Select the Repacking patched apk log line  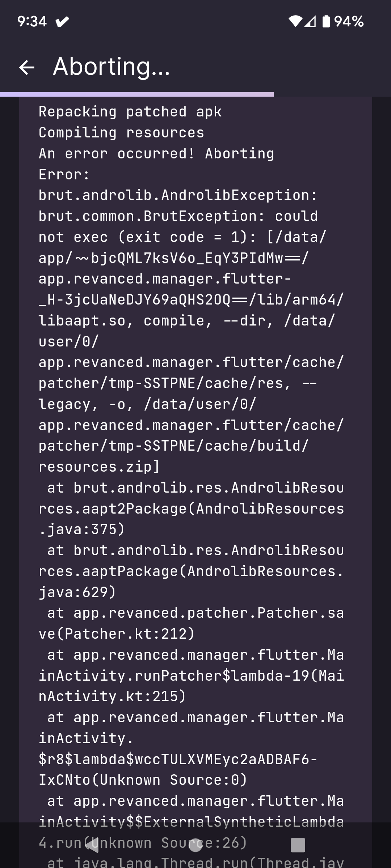coord(130,112)
